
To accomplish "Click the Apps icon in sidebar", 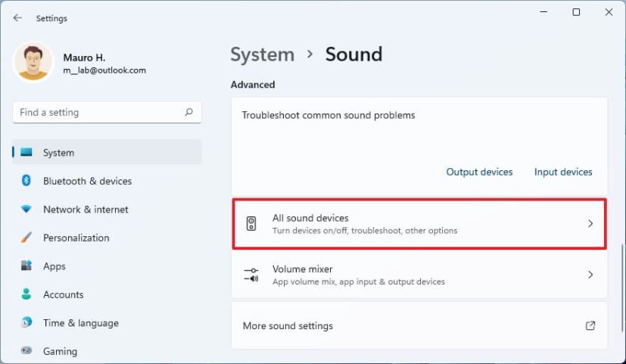I will 26,266.
